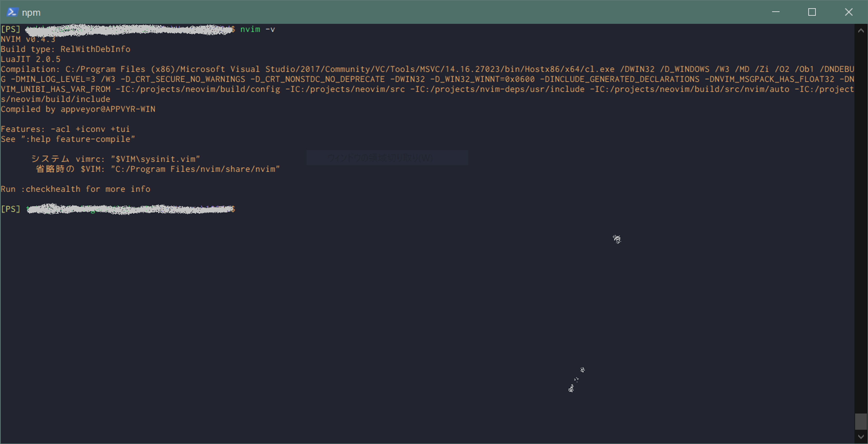Minimize the npm terminal window

click(x=776, y=12)
